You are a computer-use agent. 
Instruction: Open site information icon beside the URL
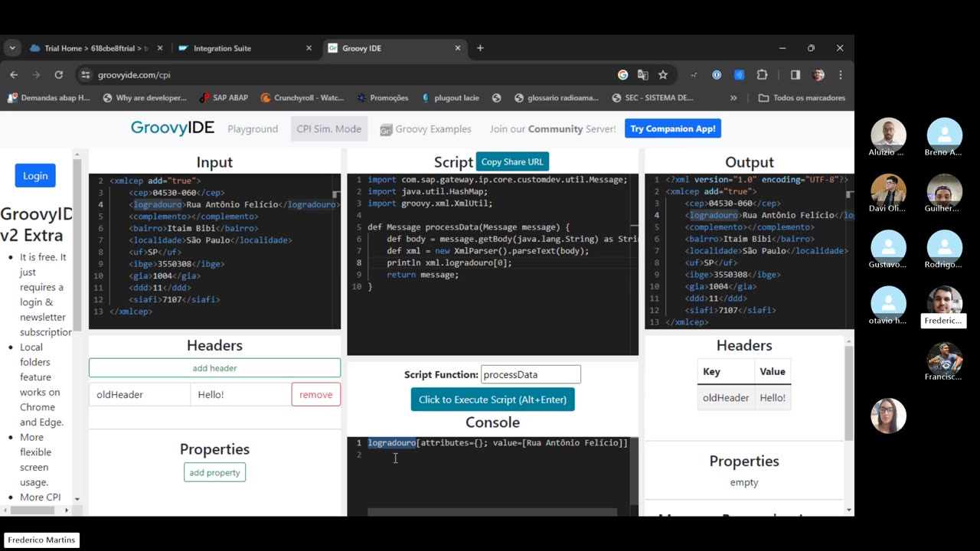[85, 75]
